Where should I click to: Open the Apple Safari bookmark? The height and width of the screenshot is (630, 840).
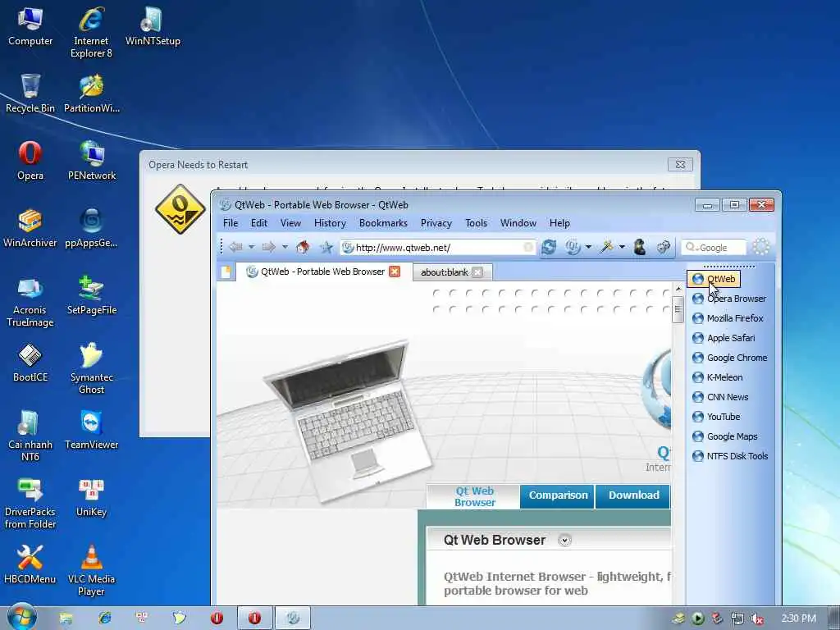[x=724, y=338]
